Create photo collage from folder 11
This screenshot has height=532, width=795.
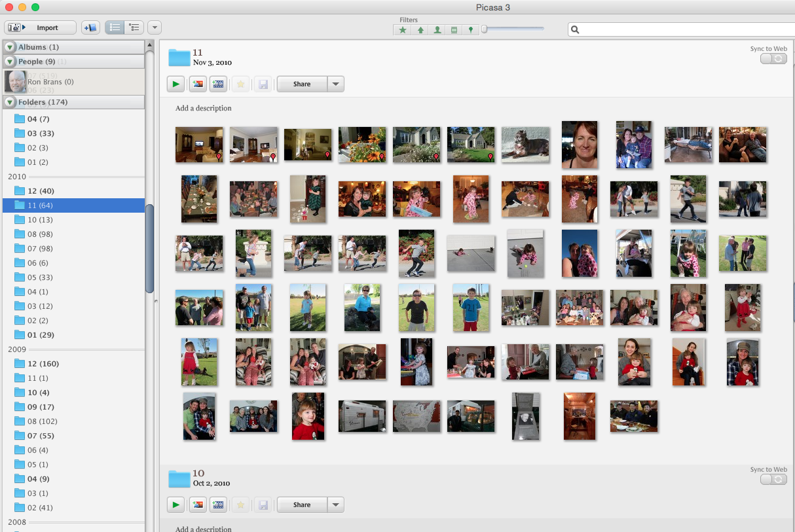(x=197, y=84)
